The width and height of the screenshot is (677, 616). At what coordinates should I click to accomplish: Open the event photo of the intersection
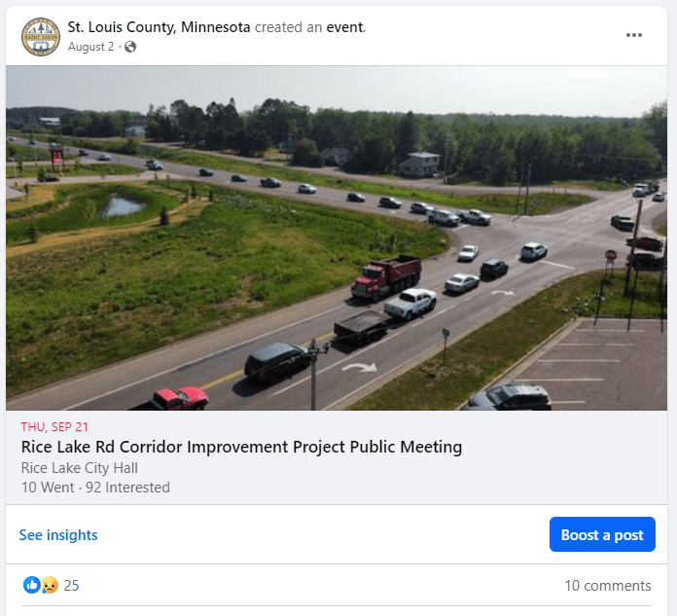point(337,238)
